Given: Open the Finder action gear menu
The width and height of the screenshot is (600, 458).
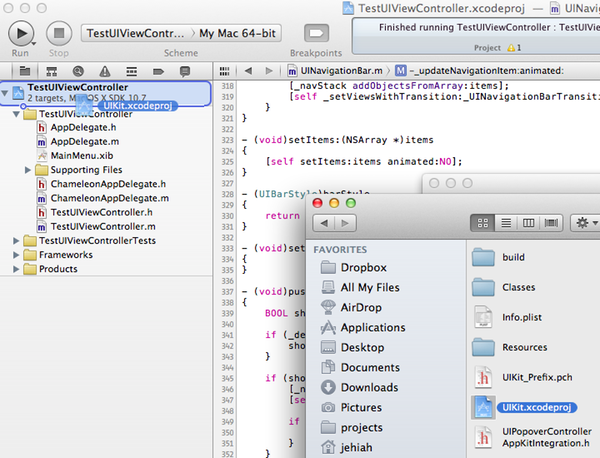Looking at the screenshot, I should (x=585, y=223).
